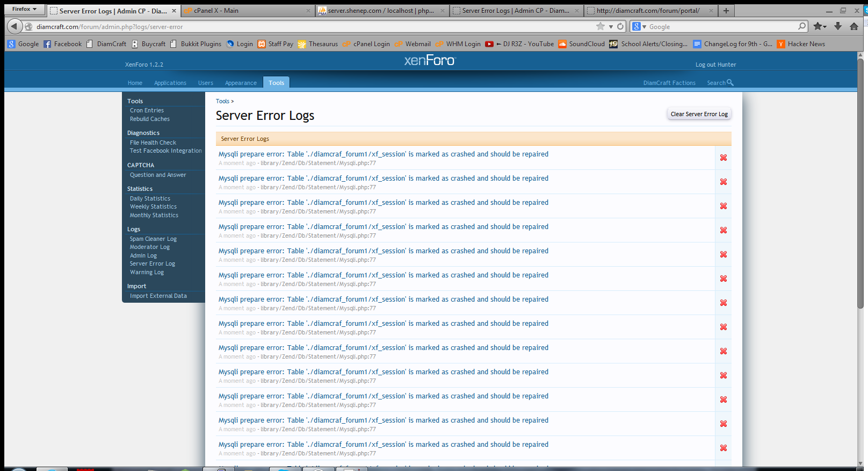Open Rebuild Caches in Tools sidebar

[x=149, y=119]
